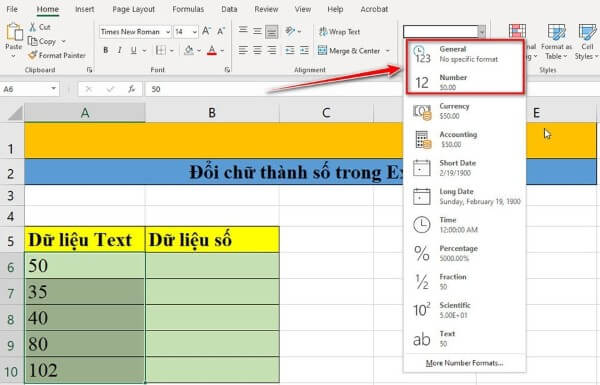Screen dimensions: 600x385
Task: Click Increase Indent icon
Action: (x=304, y=50)
